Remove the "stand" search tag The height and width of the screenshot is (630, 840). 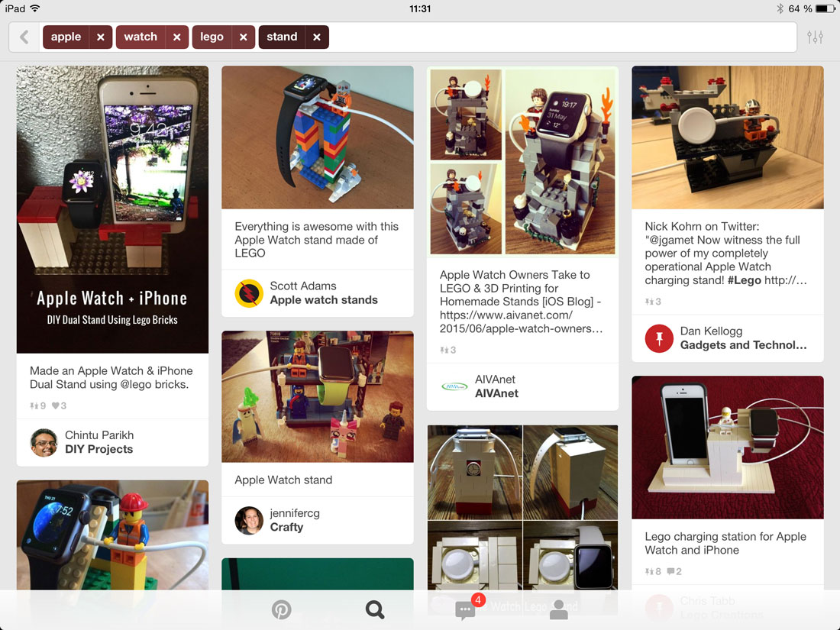pos(317,37)
